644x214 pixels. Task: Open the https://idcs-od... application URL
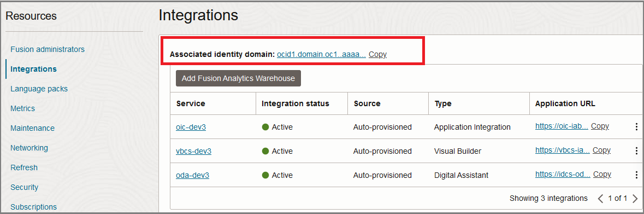pyautogui.click(x=563, y=174)
